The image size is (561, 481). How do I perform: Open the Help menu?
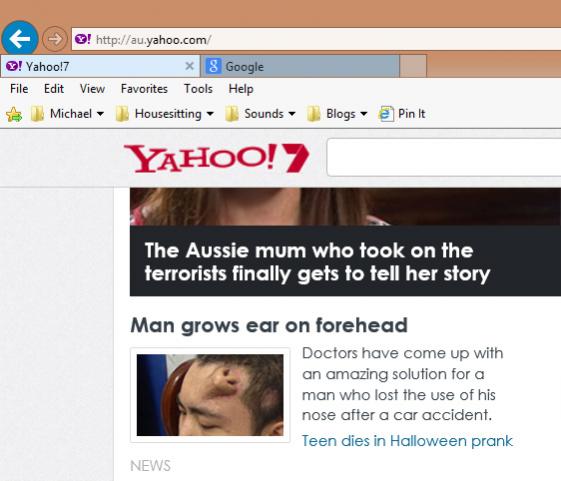point(241,89)
